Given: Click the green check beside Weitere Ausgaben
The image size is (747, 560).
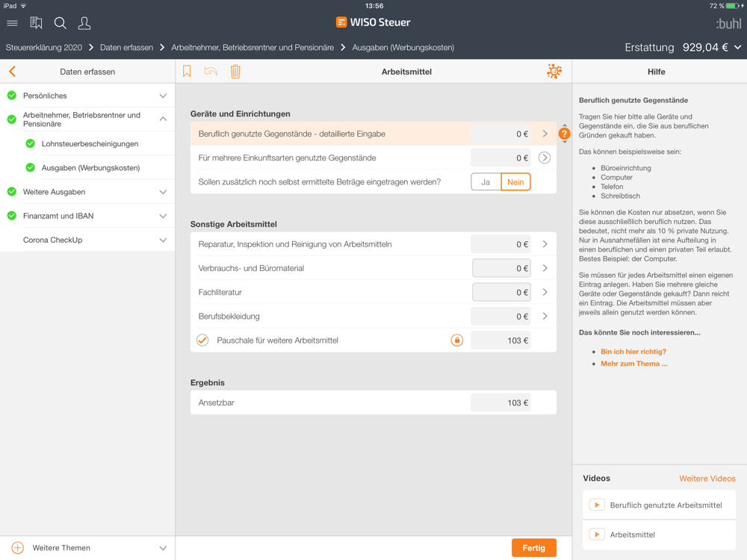Looking at the screenshot, I should pyautogui.click(x=12, y=191).
